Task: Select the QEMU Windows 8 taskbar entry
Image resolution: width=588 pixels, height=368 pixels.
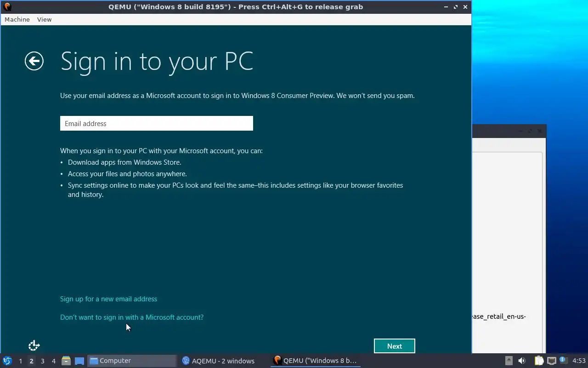Action: click(315, 361)
